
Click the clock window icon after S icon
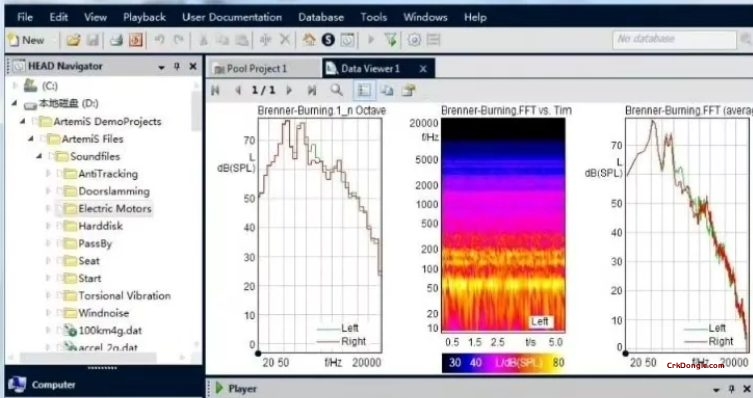pos(347,40)
